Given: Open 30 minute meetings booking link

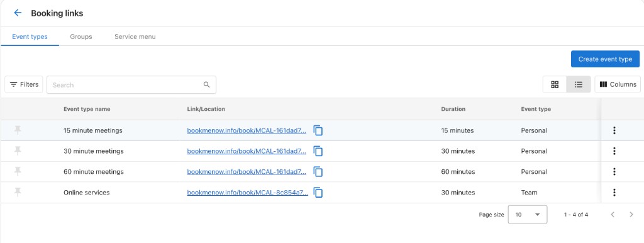Looking at the screenshot, I should tap(247, 151).
